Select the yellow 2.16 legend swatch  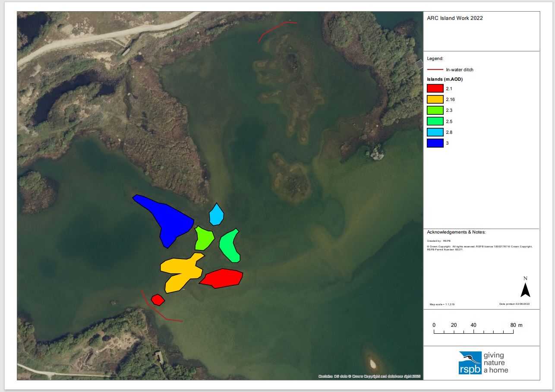pos(435,99)
